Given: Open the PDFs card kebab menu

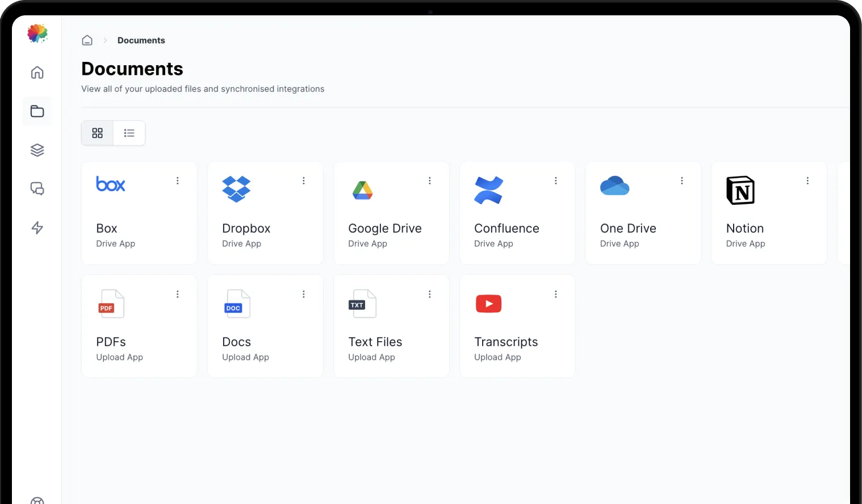Looking at the screenshot, I should pyautogui.click(x=178, y=294).
